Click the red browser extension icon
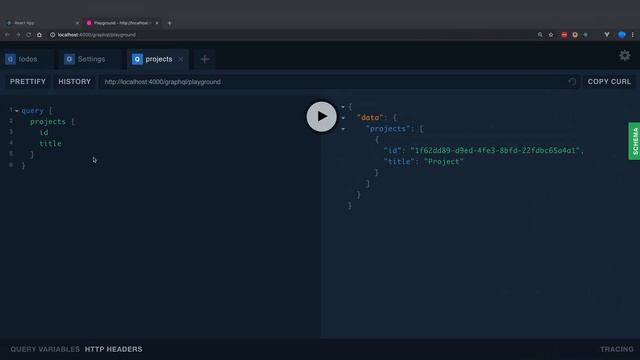640x360 pixels. click(x=564, y=35)
